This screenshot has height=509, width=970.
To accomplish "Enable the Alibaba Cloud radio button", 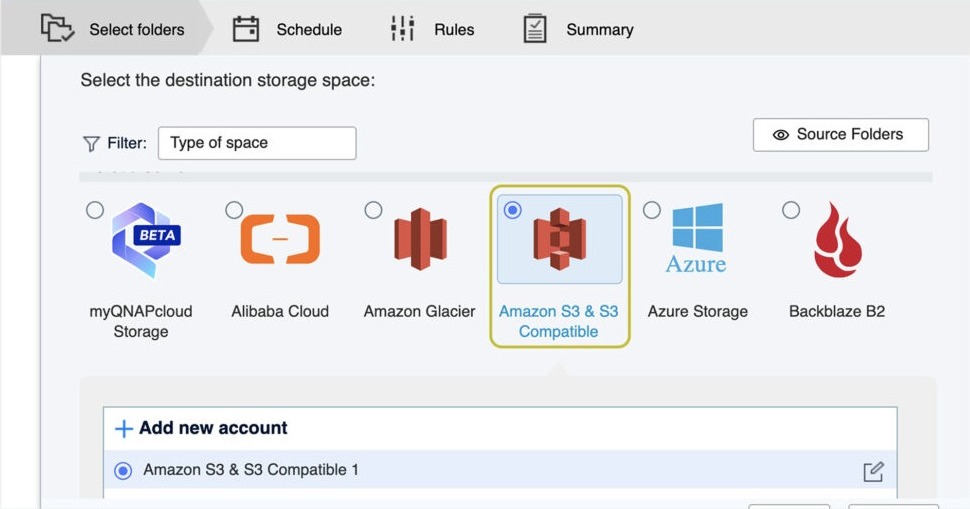I will tap(234, 210).
